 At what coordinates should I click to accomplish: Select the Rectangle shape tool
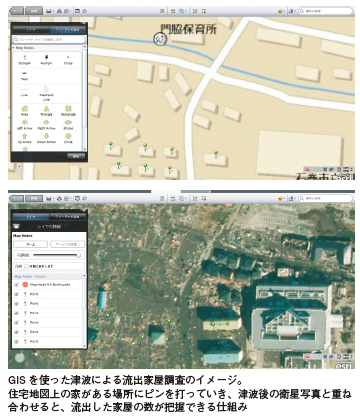click(x=68, y=110)
